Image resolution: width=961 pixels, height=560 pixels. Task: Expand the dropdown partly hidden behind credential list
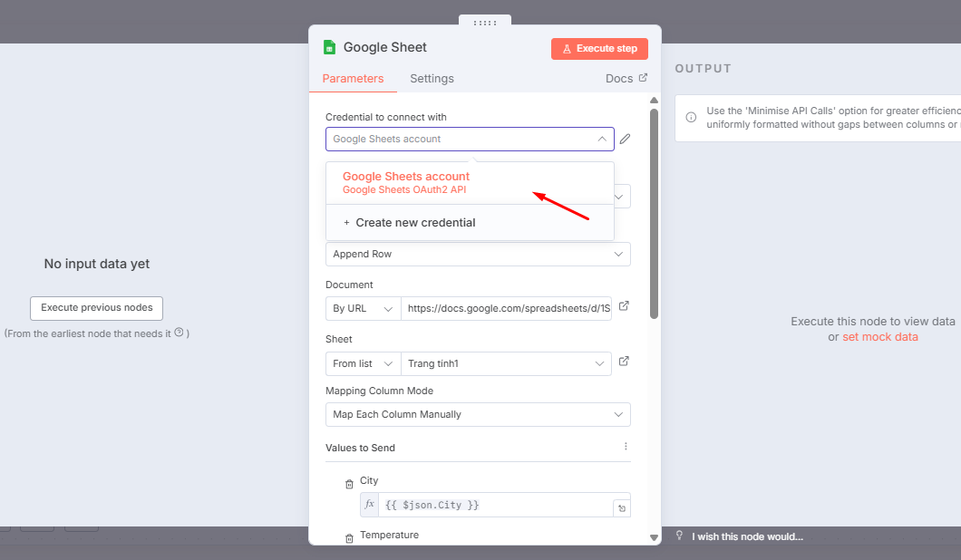tap(619, 197)
